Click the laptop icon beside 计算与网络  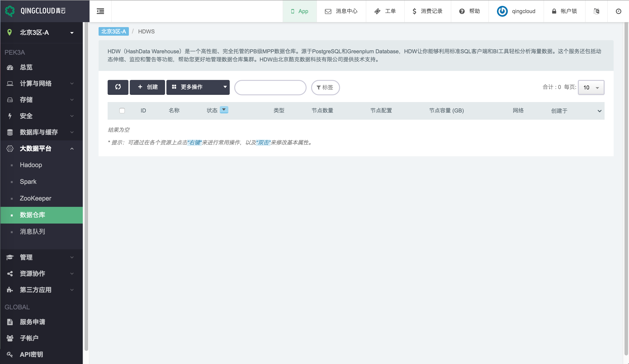[10, 84]
